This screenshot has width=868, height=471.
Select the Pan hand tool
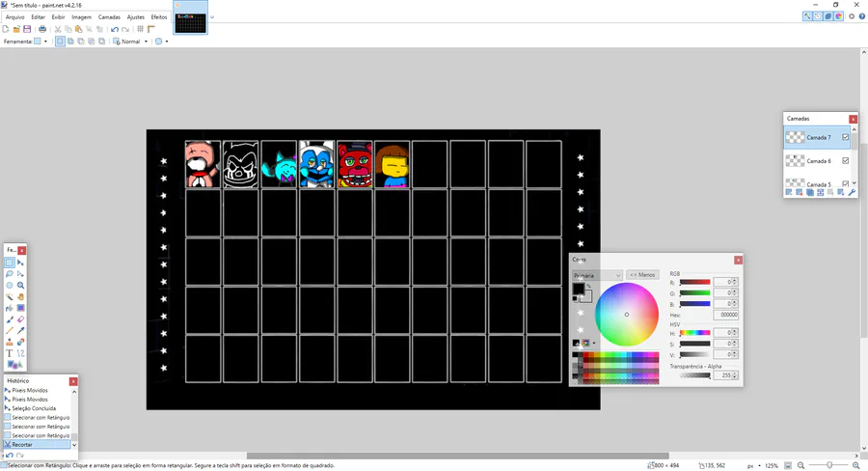[x=20, y=296]
